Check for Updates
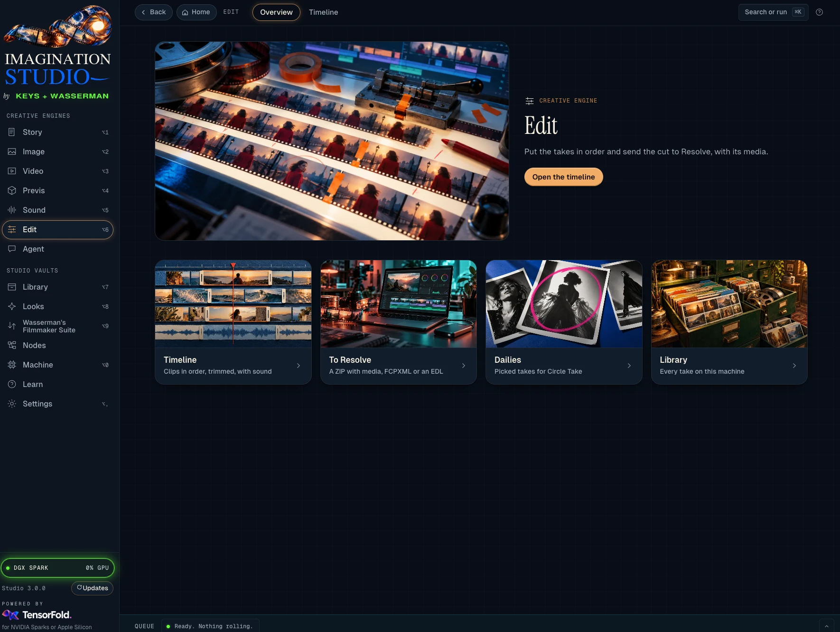This screenshot has height=632, width=840. click(x=92, y=588)
